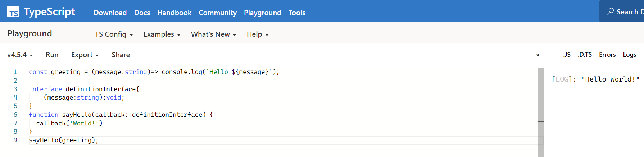The width and height of the screenshot is (644, 157).
Task: Open the v4.5.4 version selector
Action: (x=20, y=55)
